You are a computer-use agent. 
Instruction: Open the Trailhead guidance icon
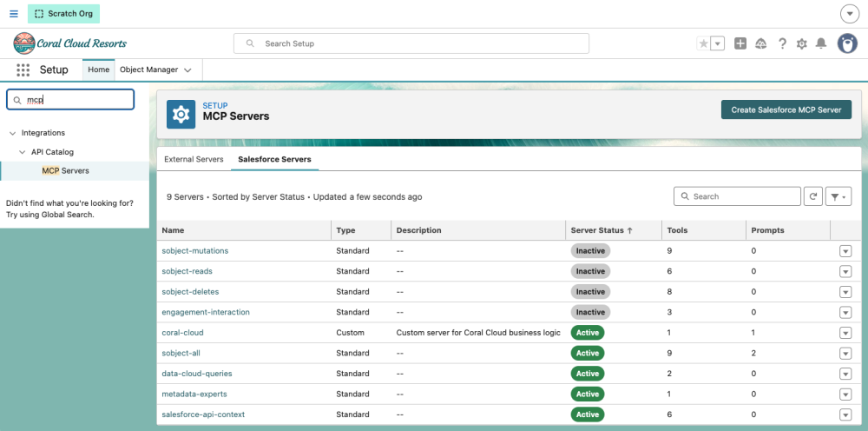(x=761, y=43)
